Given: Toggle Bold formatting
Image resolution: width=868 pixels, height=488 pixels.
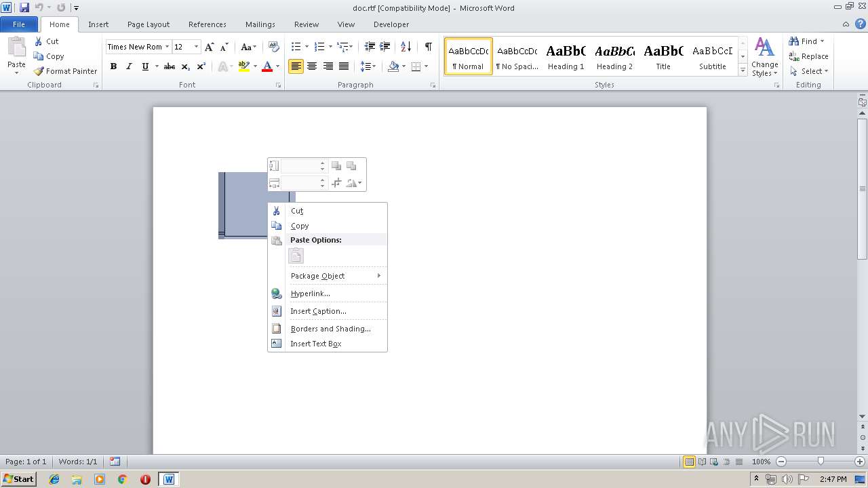Looking at the screenshot, I should click(x=113, y=66).
